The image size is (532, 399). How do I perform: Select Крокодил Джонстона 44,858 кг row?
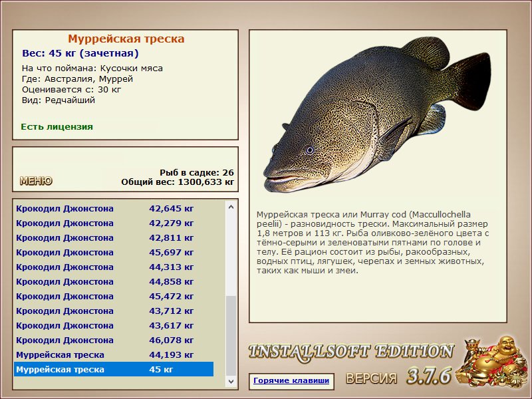point(114,281)
